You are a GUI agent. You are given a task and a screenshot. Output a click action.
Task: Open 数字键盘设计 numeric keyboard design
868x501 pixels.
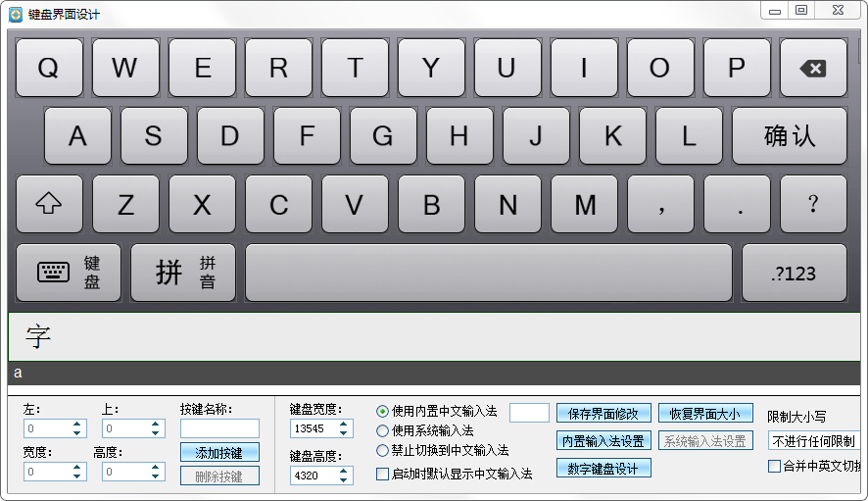(x=603, y=469)
